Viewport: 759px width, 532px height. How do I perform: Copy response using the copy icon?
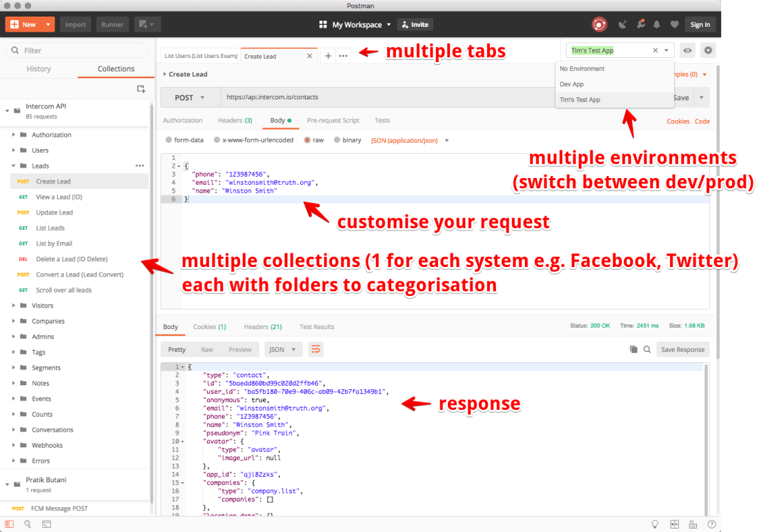pyautogui.click(x=633, y=350)
